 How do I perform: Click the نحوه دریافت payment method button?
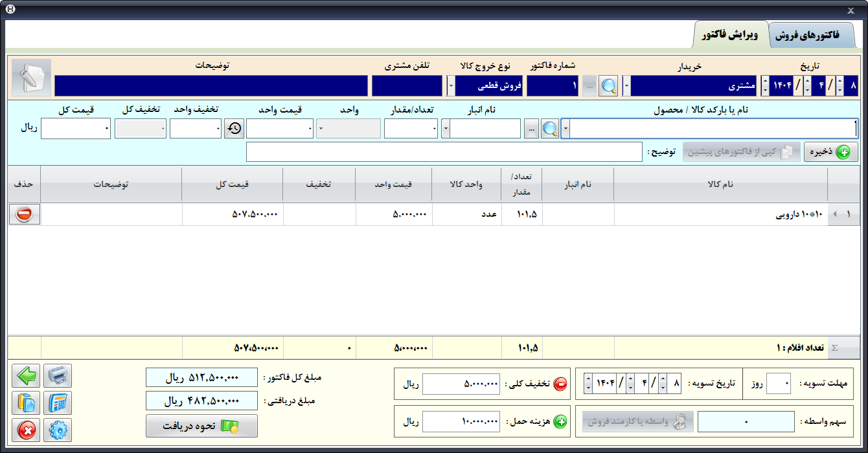pyautogui.click(x=201, y=426)
